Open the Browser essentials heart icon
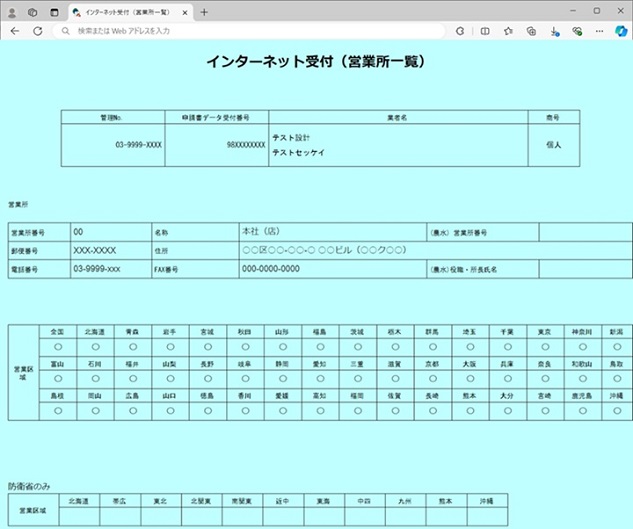The height and width of the screenshot is (529, 633). [577, 31]
